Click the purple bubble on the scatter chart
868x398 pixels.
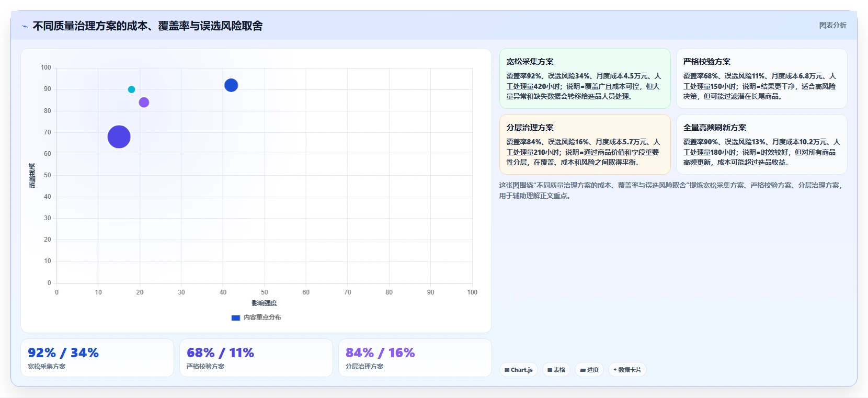[x=144, y=103]
